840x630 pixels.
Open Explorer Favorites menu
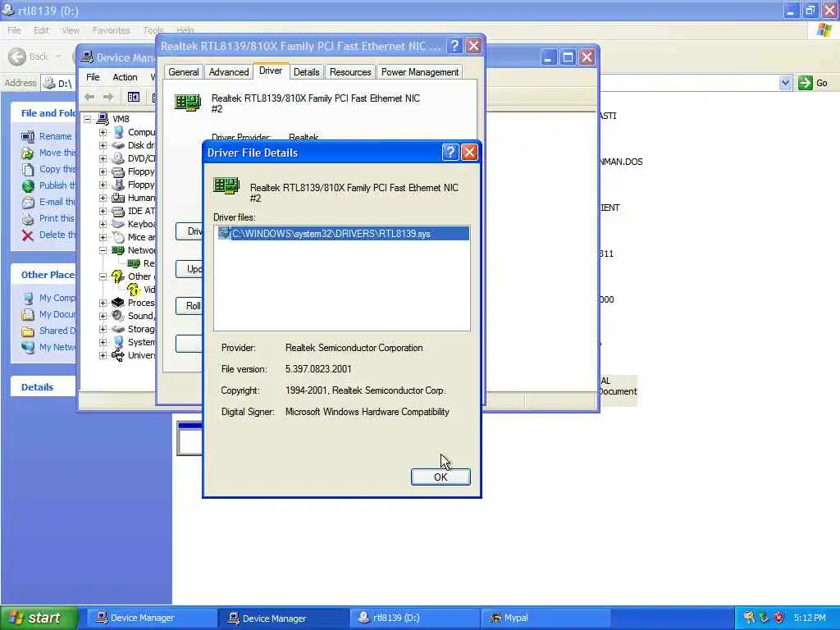pyautogui.click(x=111, y=30)
